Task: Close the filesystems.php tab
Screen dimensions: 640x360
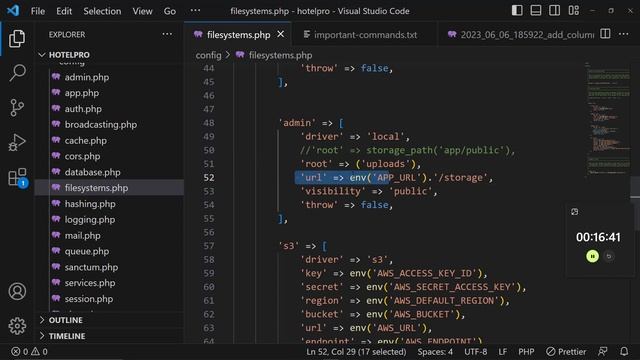Action: 281,34
